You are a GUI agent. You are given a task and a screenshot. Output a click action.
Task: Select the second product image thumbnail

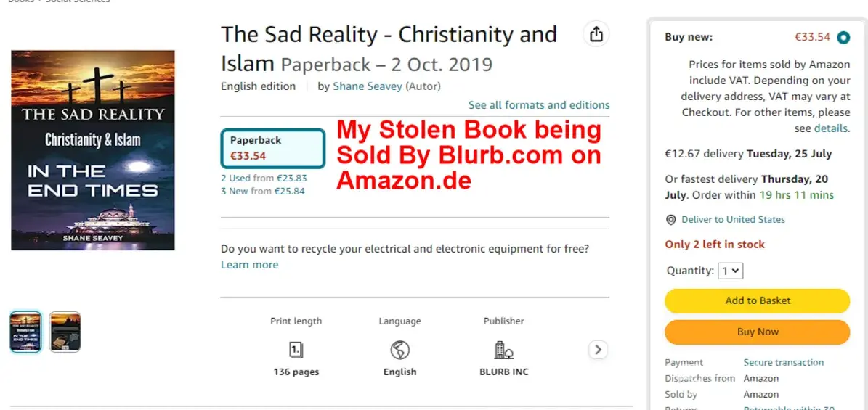pos(65,332)
